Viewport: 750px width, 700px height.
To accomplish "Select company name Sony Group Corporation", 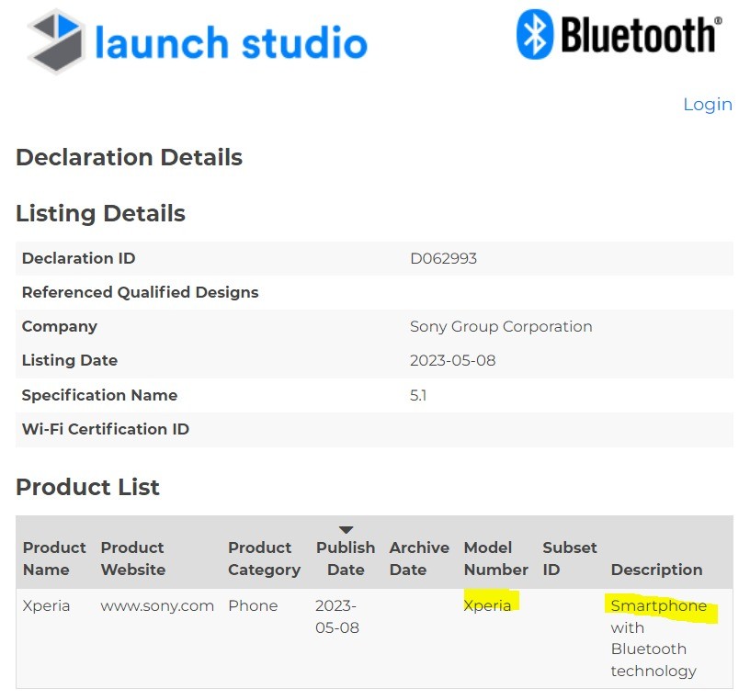I will pos(501,326).
